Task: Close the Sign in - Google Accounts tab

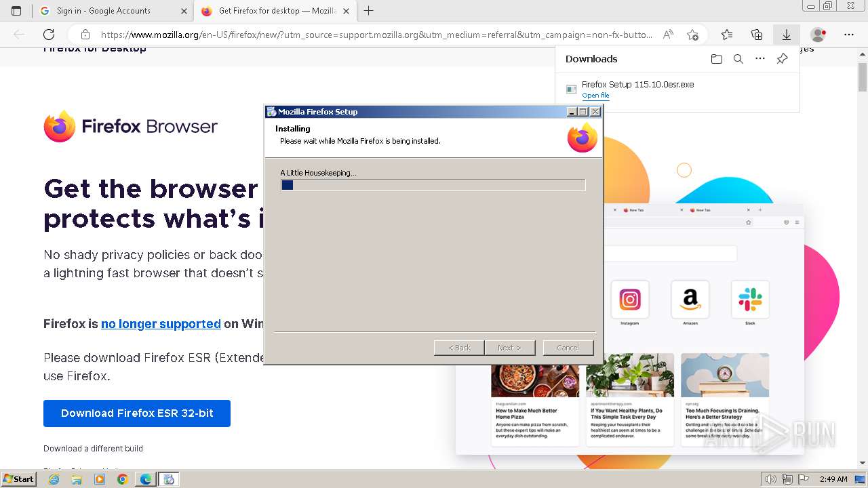Action: tap(184, 11)
